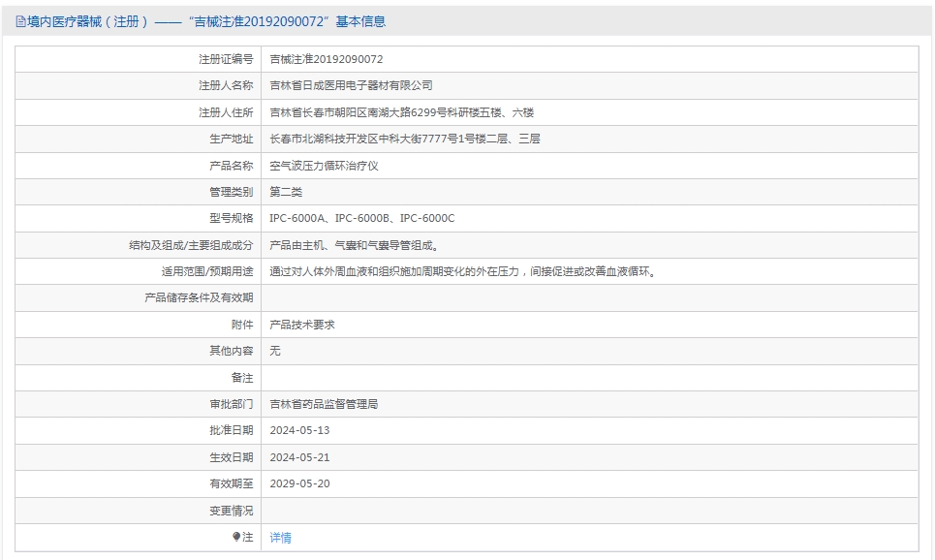Click the 附件 label
The width and height of the screenshot is (935, 560).
[x=242, y=325]
